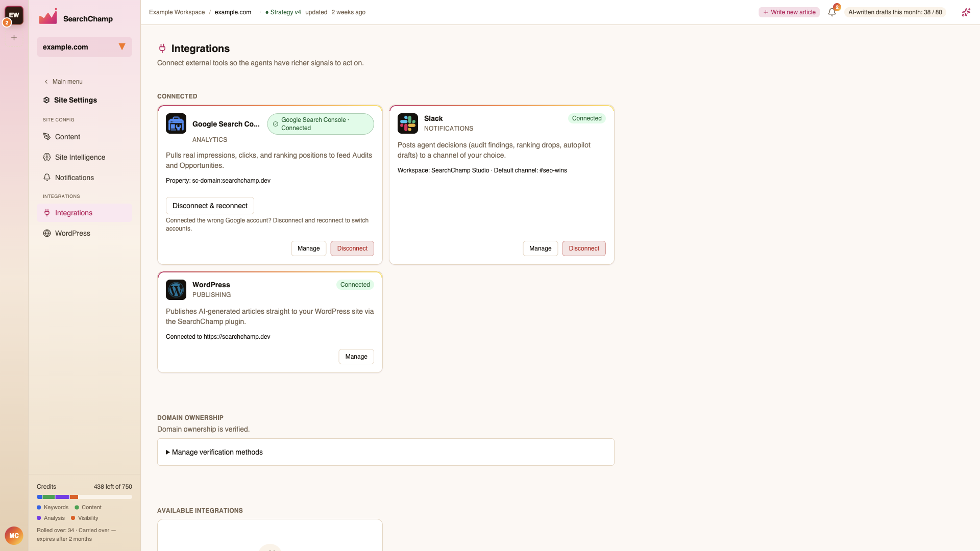Manage the Google Search Console integration
Viewport: 980px width, 551px height.
tap(309, 248)
